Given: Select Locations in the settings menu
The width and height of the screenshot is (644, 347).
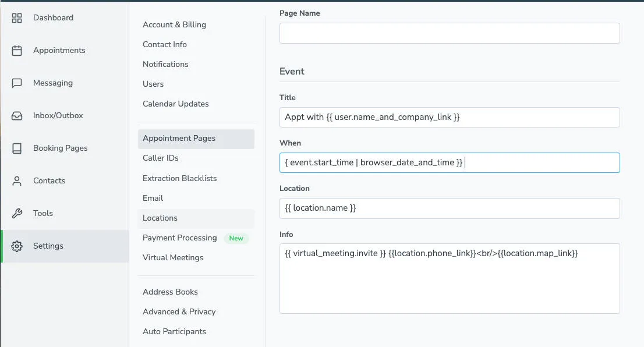Looking at the screenshot, I should tap(160, 218).
